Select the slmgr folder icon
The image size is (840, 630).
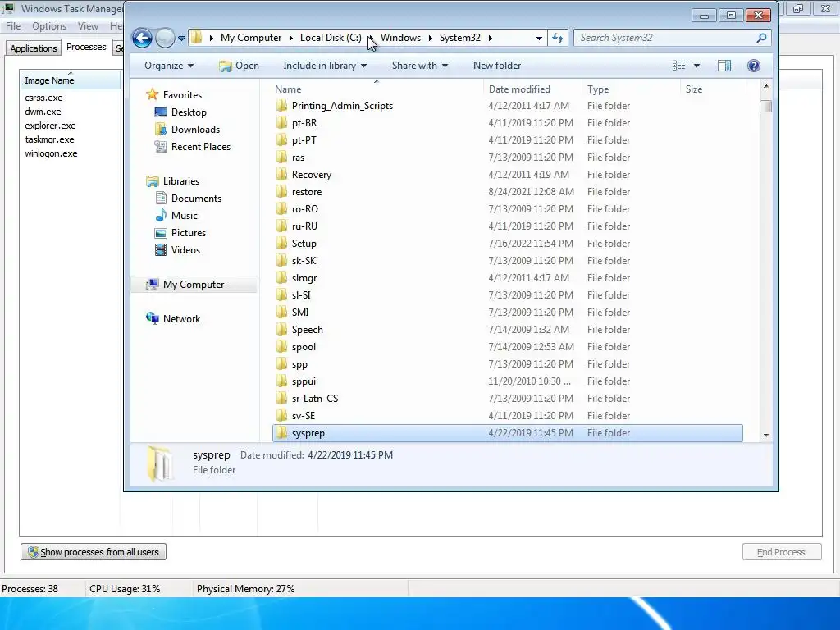tap(282, 277)
